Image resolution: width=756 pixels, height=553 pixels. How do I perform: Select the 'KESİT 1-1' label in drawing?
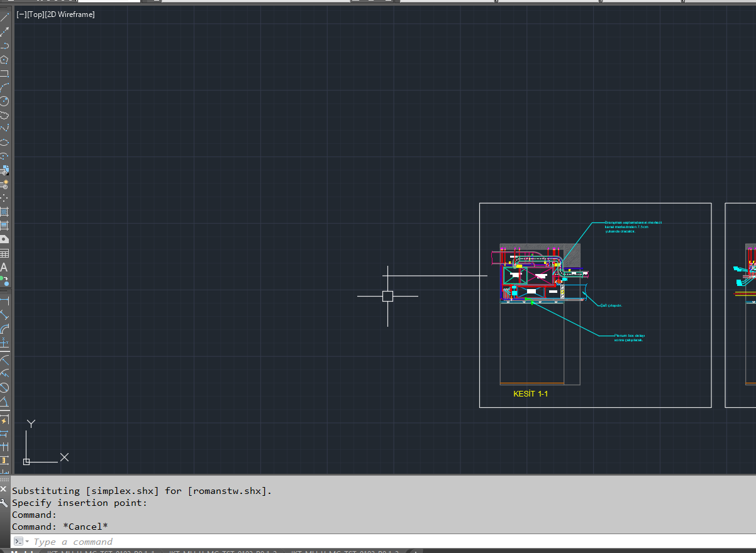531,394
